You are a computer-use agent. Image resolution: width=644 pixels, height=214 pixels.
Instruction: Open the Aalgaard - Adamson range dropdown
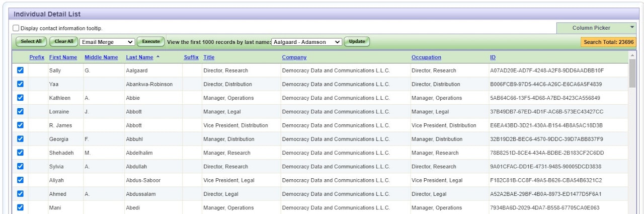[x=306, y=42]
